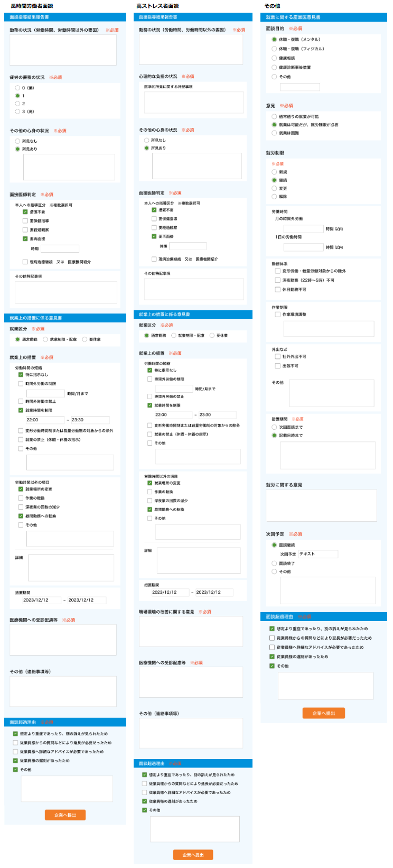Tick the 社外外出不可 checkbox
Screen dimensions: 393x868
tap(277, 357)
